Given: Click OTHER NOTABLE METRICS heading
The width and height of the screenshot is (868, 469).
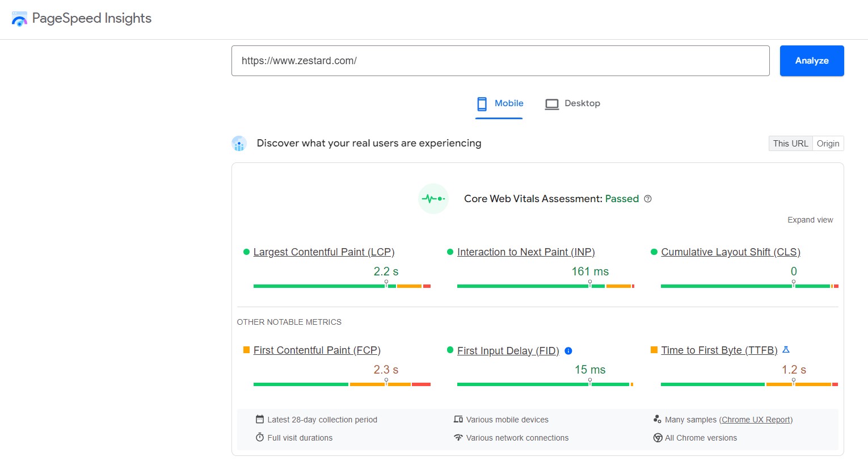Looking at the screenshot, I should point(289,322).
